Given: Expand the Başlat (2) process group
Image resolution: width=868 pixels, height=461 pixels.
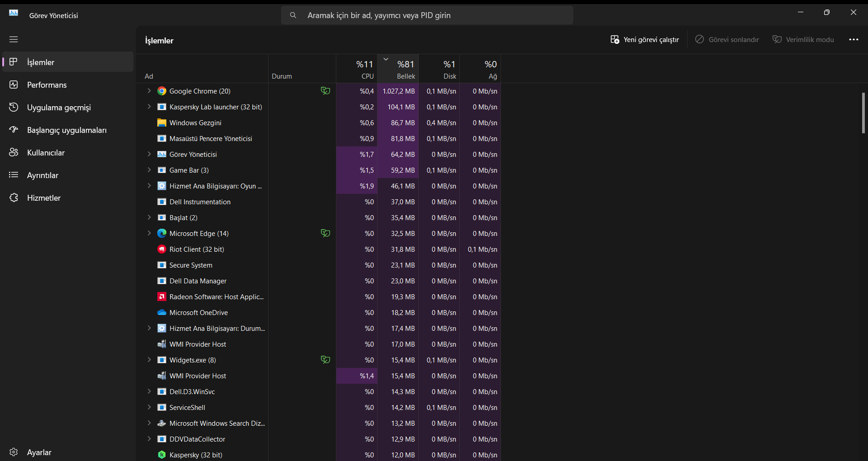Looking at the screenshot, I should pyautogui.click(x=149, y=217).
